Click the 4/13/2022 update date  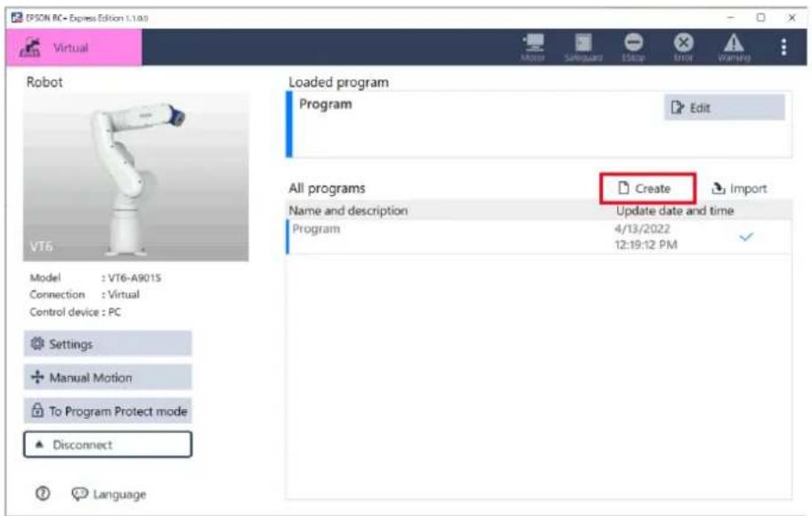coord(642,229)
